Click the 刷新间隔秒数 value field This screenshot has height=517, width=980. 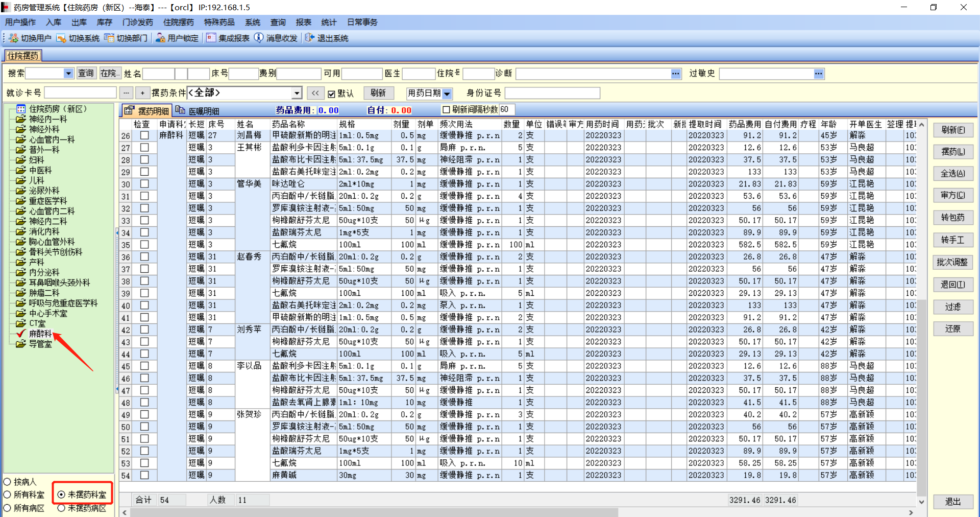click(x=507, y=110)
